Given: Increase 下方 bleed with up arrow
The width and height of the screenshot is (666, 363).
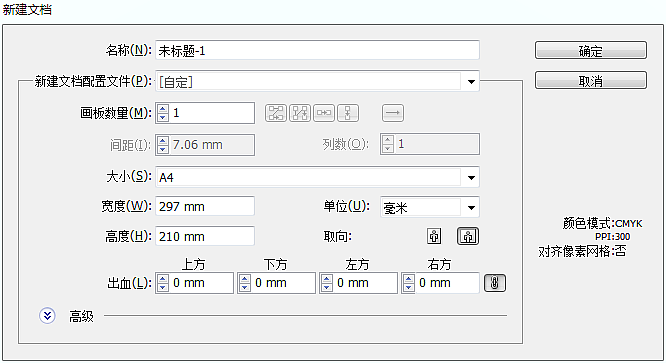Looking at the screenshot, I should point(245,279).
